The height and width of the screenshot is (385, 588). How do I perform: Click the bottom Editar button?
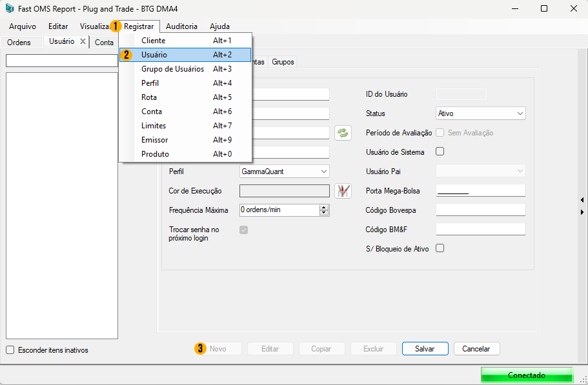click(270, 349)
